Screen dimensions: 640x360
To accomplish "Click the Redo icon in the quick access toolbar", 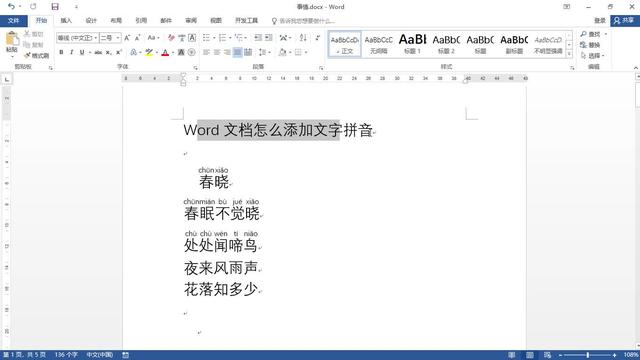I will tap(33, 7).
